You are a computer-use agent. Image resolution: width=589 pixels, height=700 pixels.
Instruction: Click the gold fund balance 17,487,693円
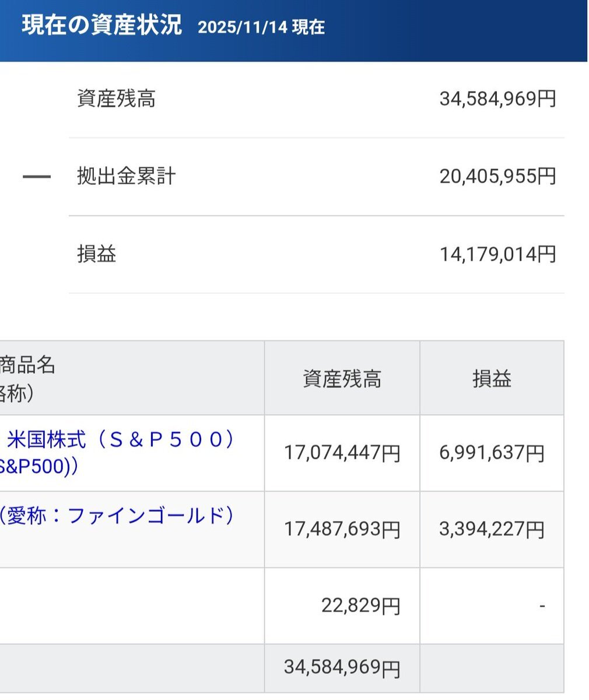tap(342, 529)
